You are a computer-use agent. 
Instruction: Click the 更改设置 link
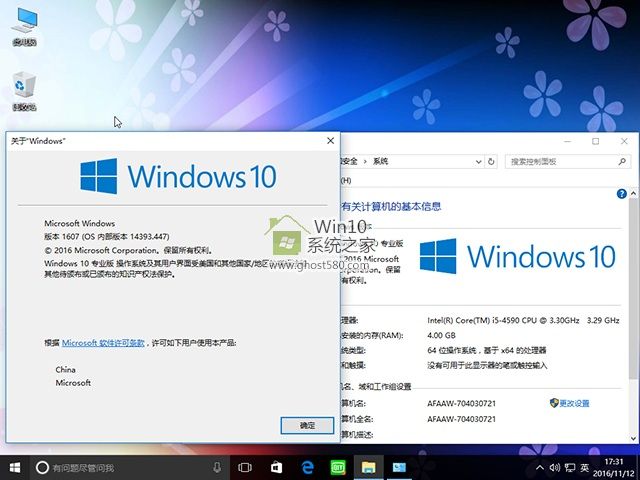574,403
